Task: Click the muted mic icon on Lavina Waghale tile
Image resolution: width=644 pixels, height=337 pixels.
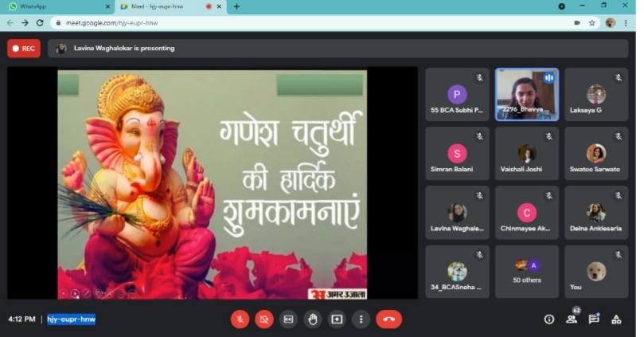Action: point(479,196)
